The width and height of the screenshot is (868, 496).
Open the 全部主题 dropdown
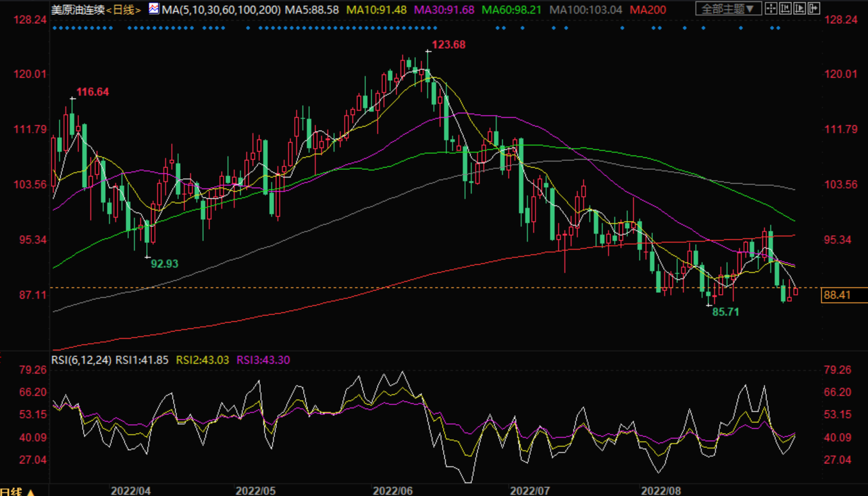(728, 9)
